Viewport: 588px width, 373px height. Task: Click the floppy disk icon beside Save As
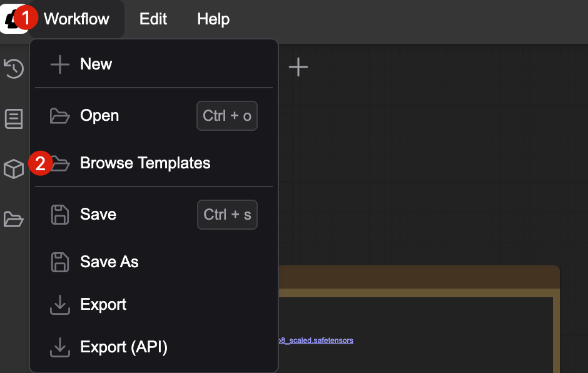(60, 262)
